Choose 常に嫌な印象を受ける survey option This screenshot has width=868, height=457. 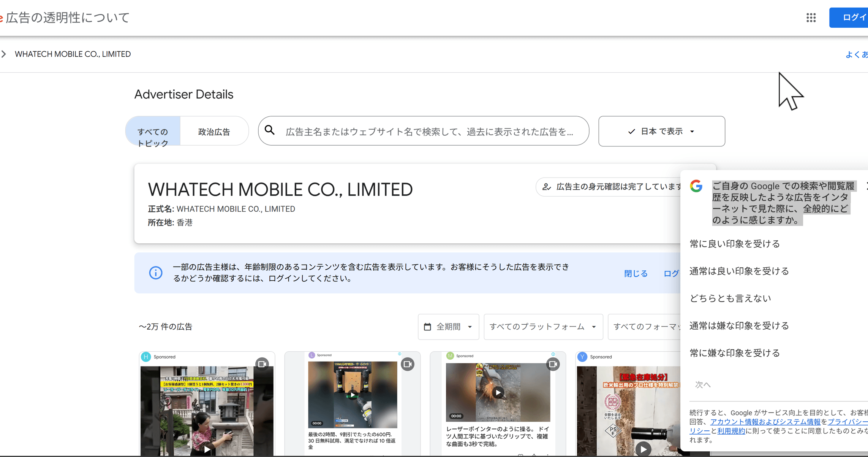coord(735,353)
